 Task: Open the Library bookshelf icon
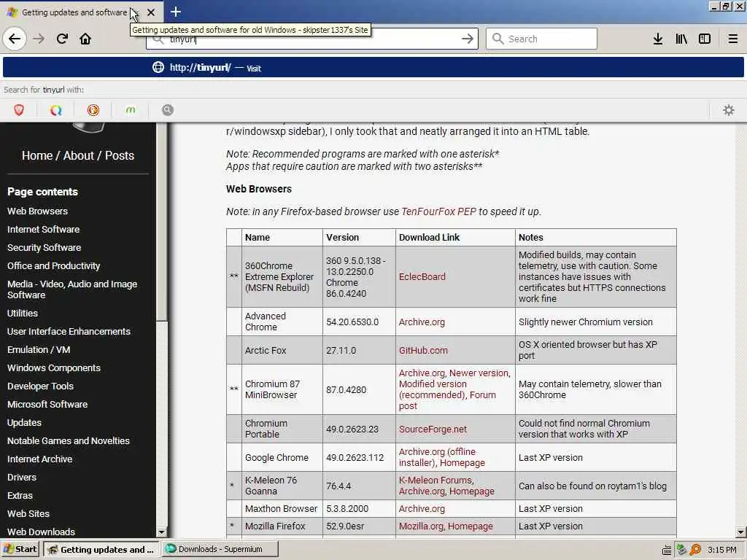coord(681,39)
